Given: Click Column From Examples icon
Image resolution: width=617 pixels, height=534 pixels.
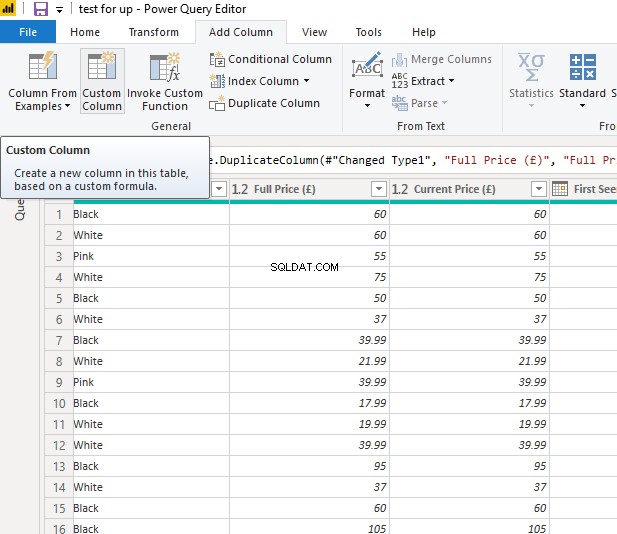Looking at the screenshot, I should 42,66.
